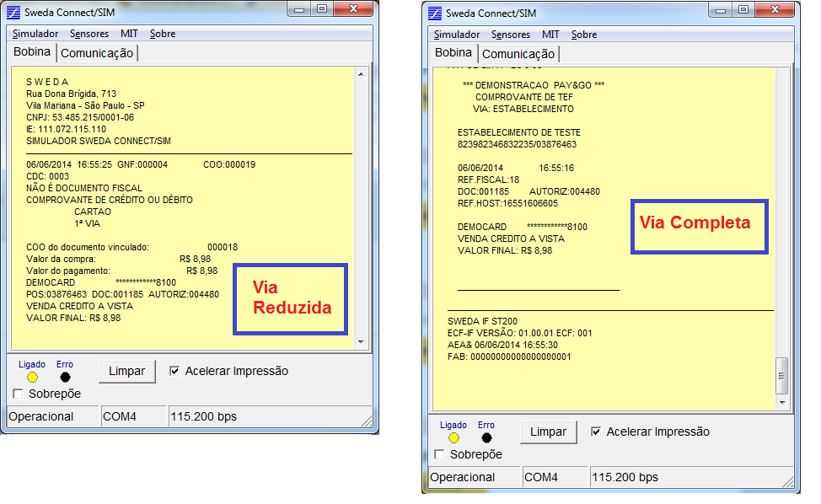Click 115.200 bps status in left window

[270, 416]
